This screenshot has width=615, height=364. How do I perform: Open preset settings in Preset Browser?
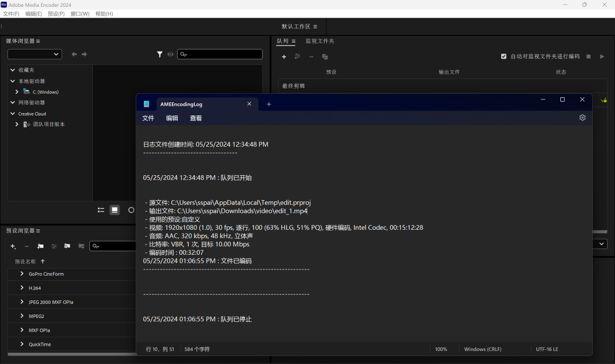pyautogui.click(x=54, y=246)
